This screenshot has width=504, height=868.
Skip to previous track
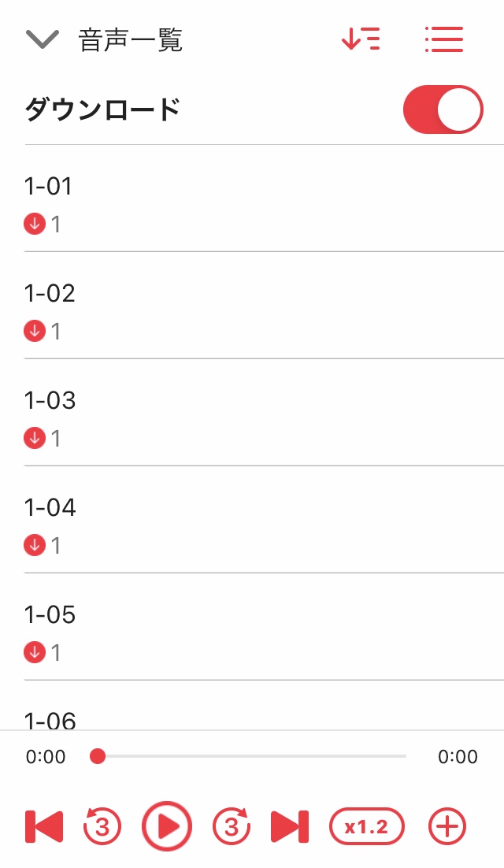(44, 826)
